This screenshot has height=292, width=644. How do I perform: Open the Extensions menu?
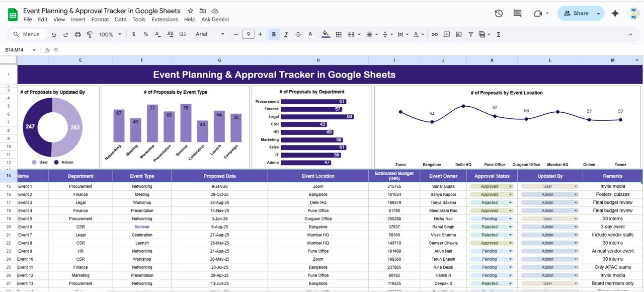point(165,20)
